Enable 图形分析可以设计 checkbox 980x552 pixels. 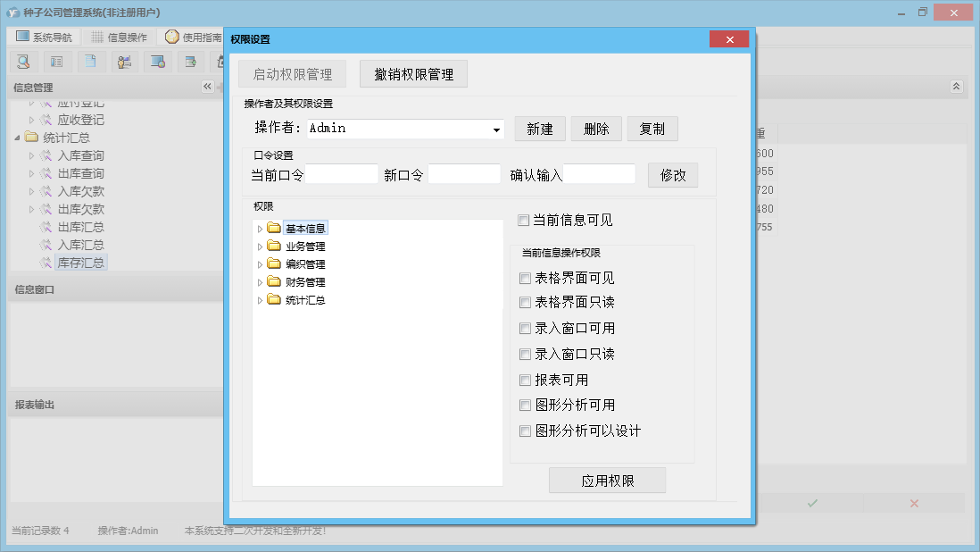525,431
